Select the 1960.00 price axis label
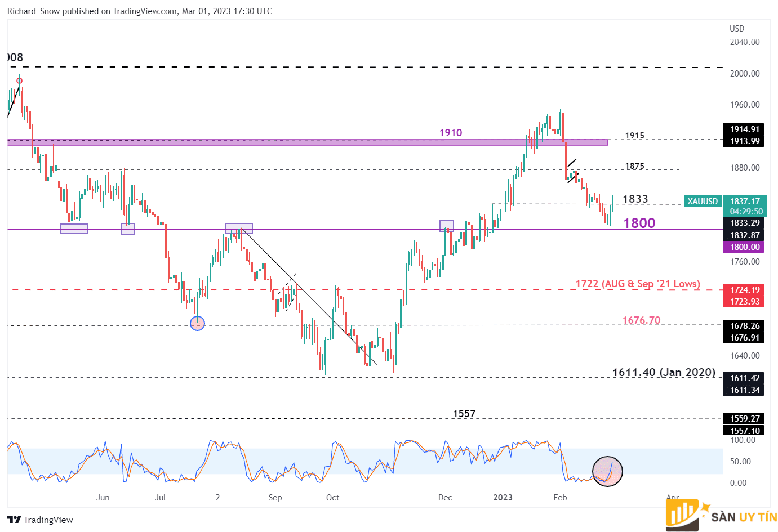This screenshot has width=778, height=532. pyautogui.click(x=745, y=105)
